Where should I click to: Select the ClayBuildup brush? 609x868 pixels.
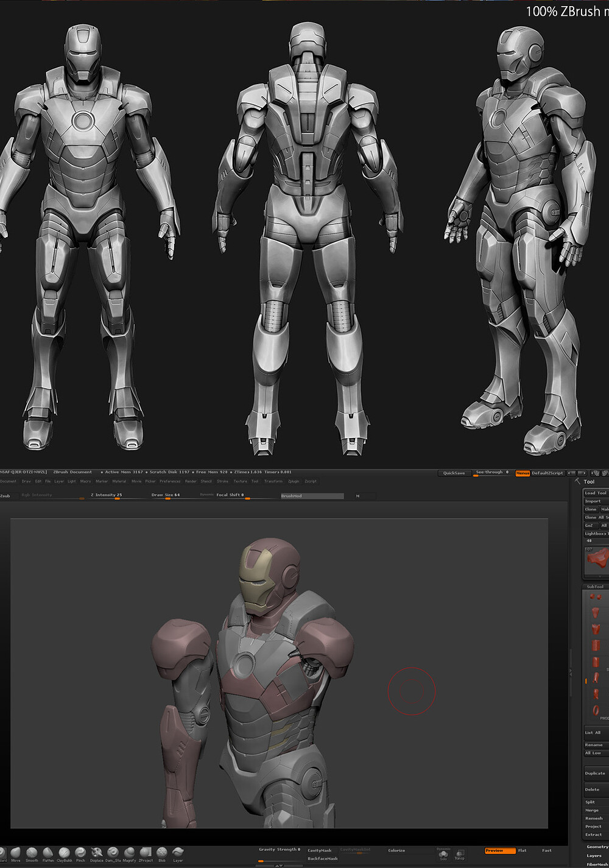tap(64, 853)
